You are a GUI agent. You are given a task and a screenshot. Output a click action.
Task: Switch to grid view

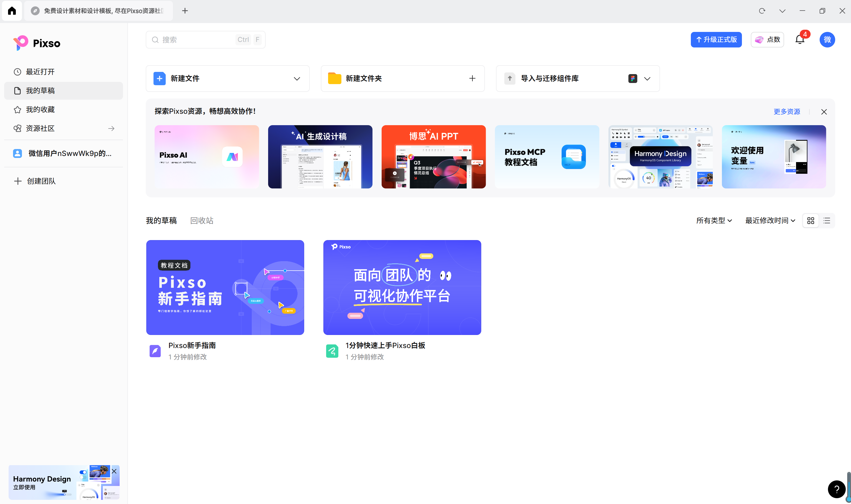(810, 221)
